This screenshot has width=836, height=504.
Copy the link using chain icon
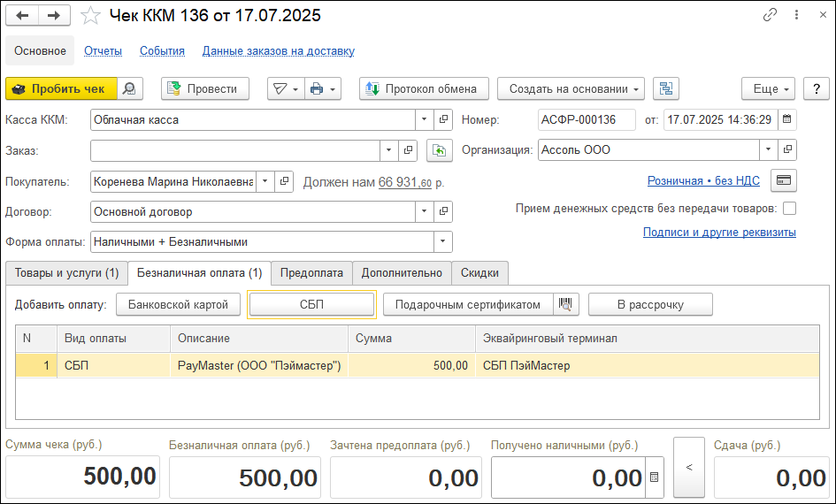click(770, 15)
